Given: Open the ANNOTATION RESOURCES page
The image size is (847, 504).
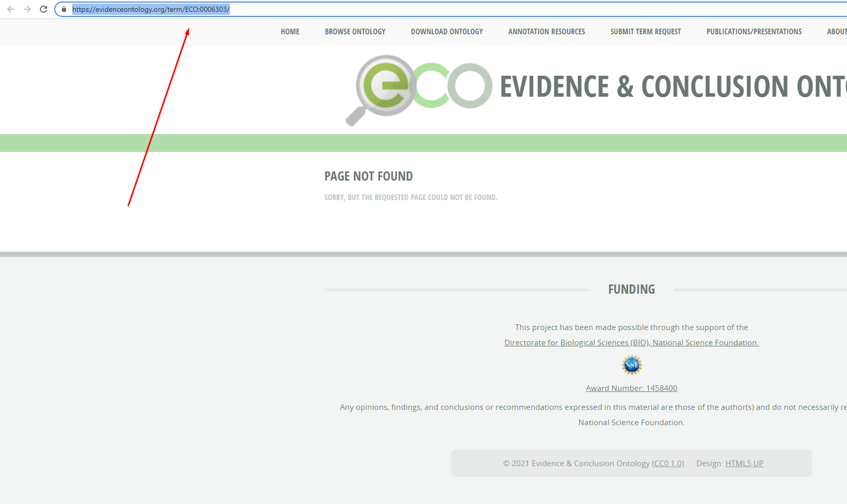Looking at the screenshot, I should 546,31.
